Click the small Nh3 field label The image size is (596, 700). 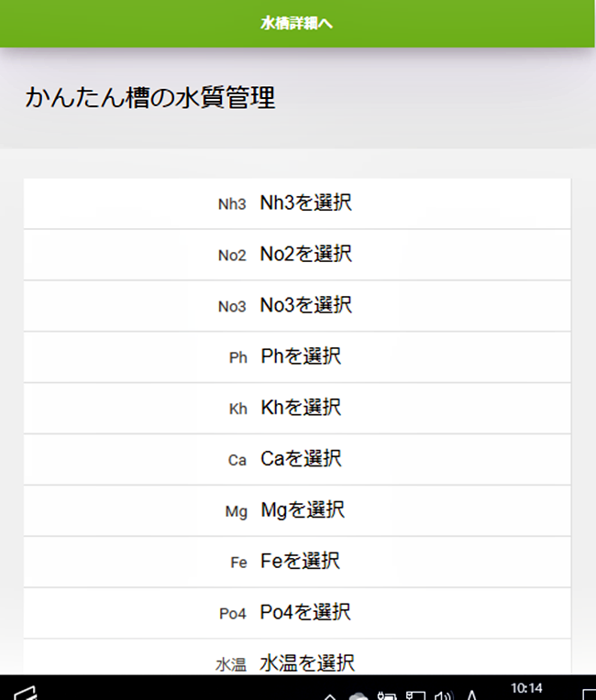pos(232,204)
